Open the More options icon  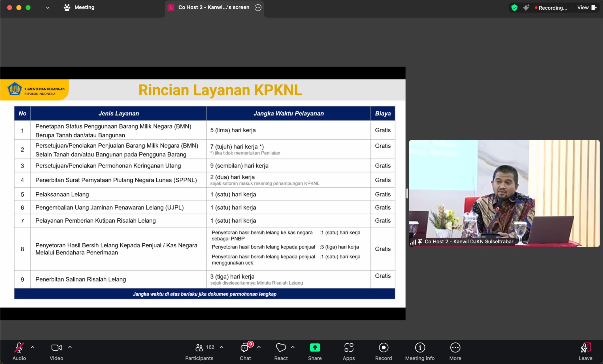tap(455, 348)
